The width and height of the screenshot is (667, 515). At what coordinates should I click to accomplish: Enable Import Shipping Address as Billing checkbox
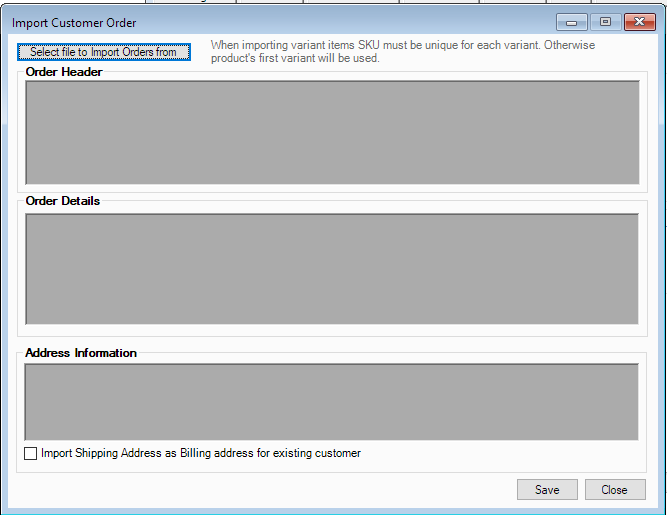tap(31, 454)
